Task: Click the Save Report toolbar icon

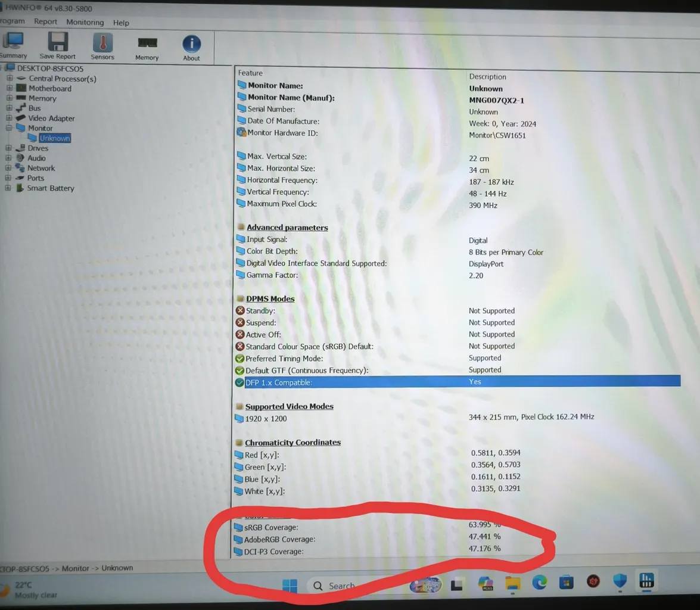Action: (58, 43)
